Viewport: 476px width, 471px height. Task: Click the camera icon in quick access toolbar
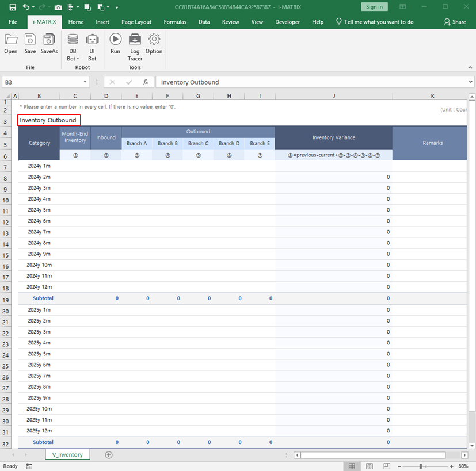[58, 7]
